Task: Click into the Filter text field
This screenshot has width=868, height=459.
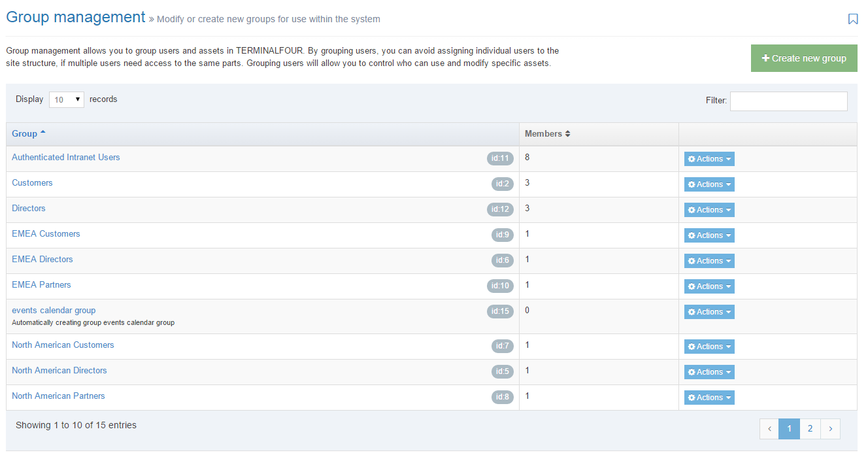Action: tap(788, 101)
